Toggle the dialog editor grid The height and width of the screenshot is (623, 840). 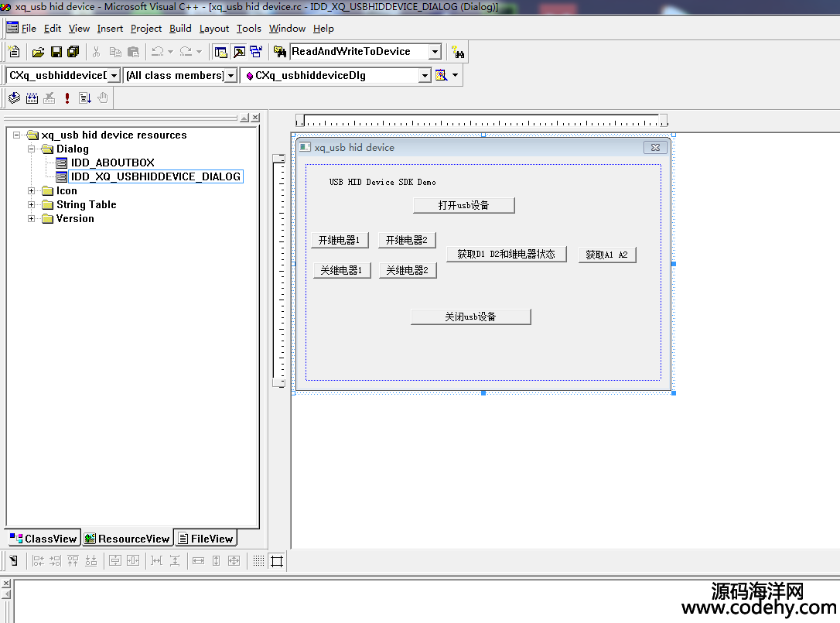click(258, 561)
